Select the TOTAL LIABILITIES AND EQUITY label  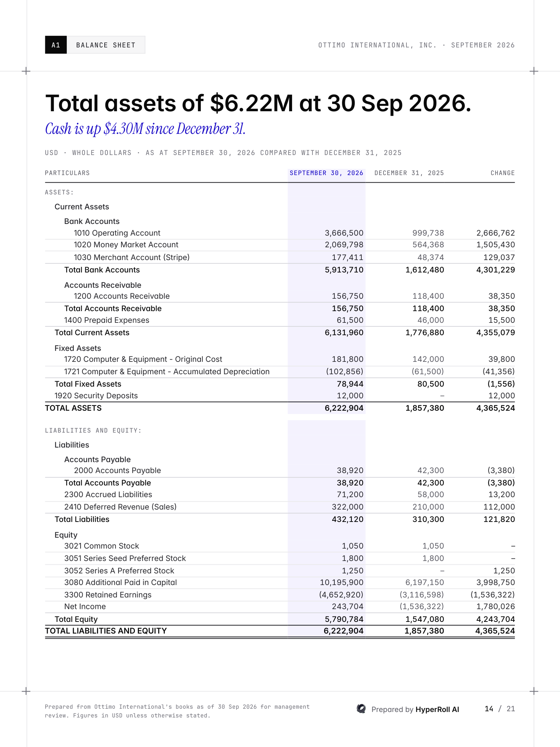[106, 631]
